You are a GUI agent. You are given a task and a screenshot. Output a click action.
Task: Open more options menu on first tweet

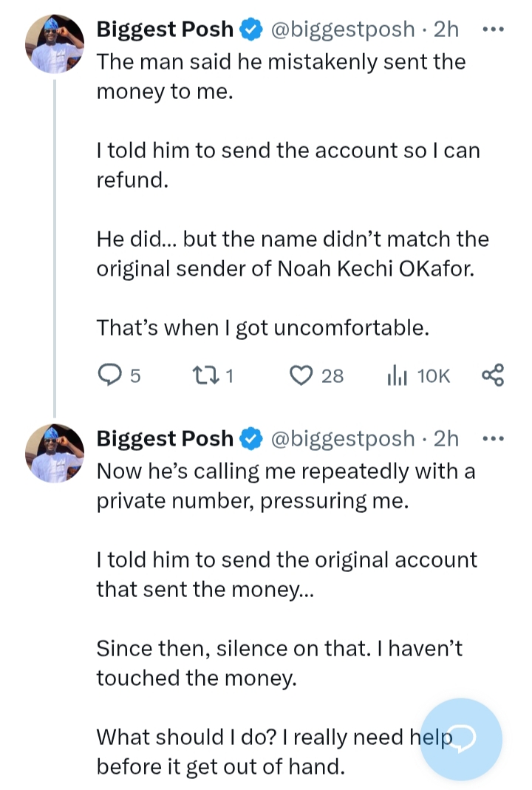pos(491,30)
